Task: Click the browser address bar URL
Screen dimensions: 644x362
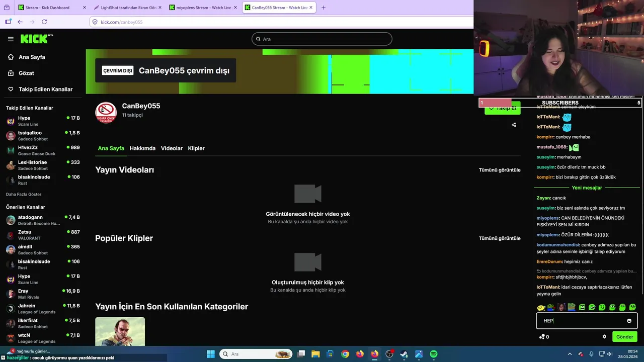Action: [121, 22]
